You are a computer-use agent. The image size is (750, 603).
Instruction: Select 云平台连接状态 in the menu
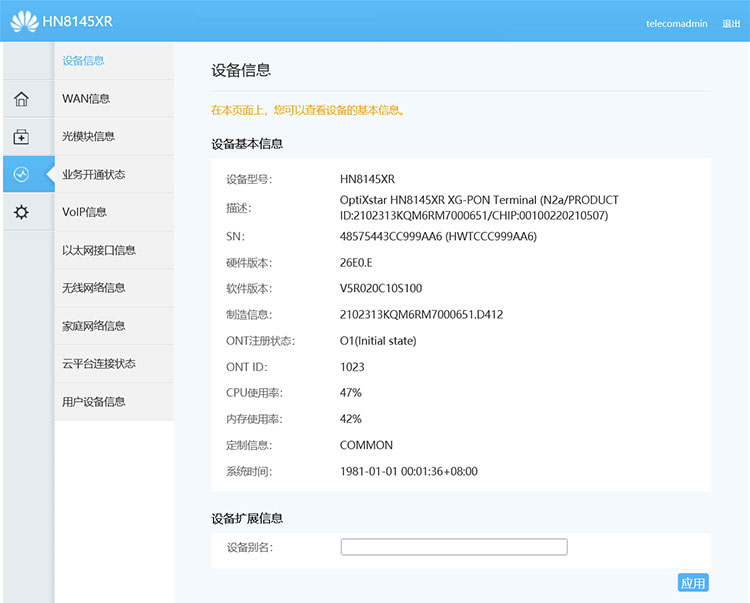98,364
